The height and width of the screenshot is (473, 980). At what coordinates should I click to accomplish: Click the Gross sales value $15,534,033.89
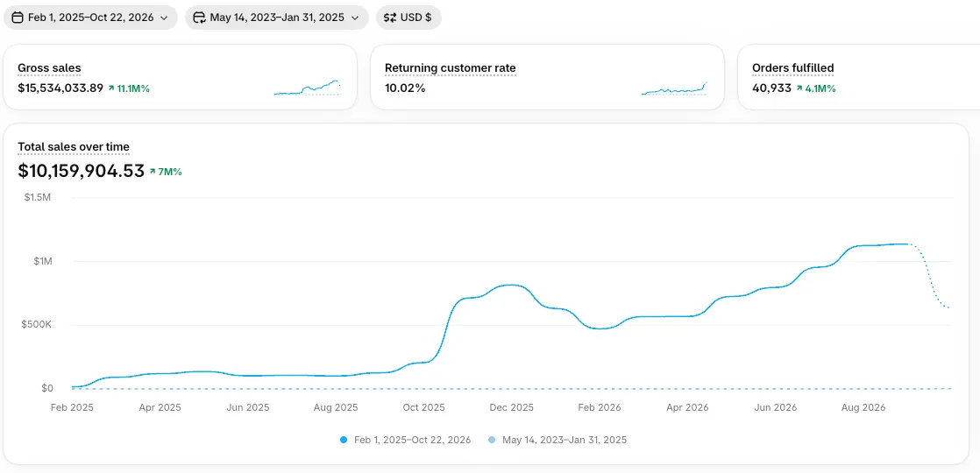(x=60, y=88)
